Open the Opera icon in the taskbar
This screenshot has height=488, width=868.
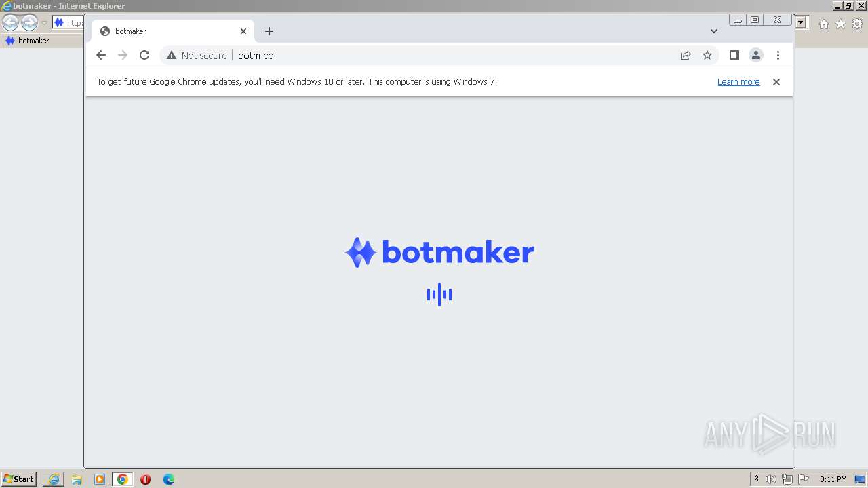tap(145, 479)
